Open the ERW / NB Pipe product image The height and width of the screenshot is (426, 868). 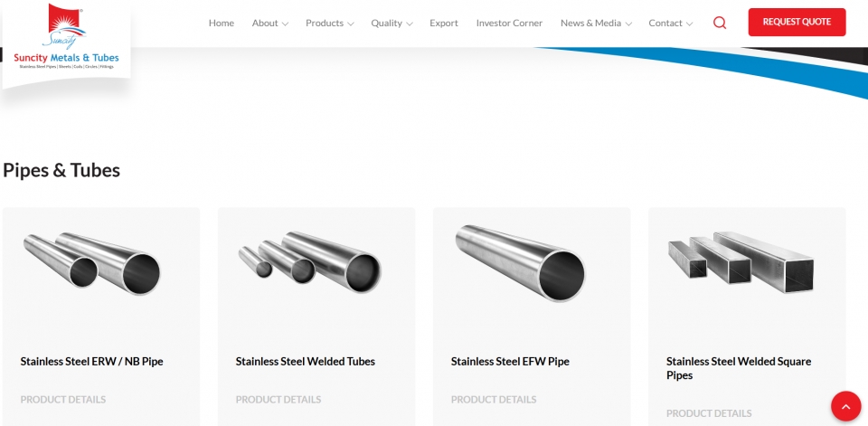pos(92,264)
